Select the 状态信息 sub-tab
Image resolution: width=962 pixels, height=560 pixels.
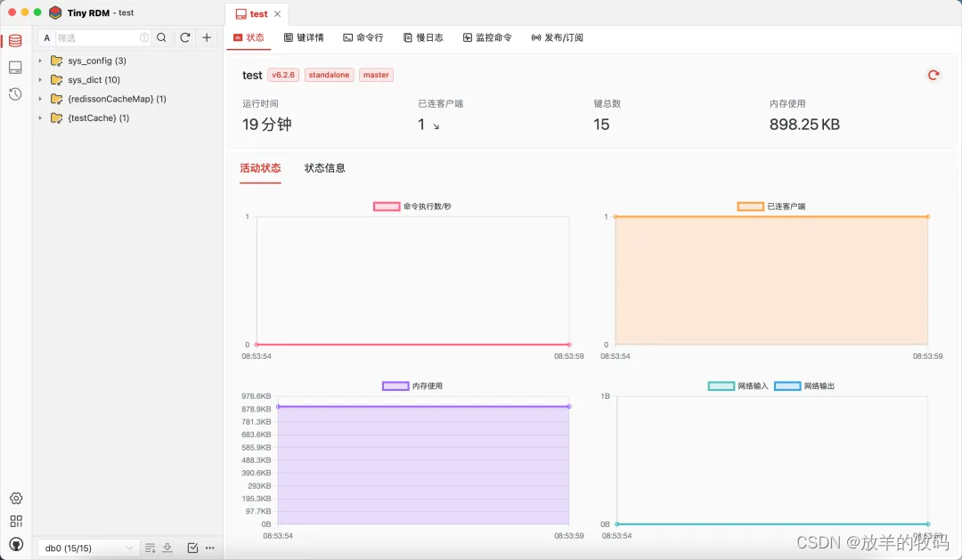324,168
